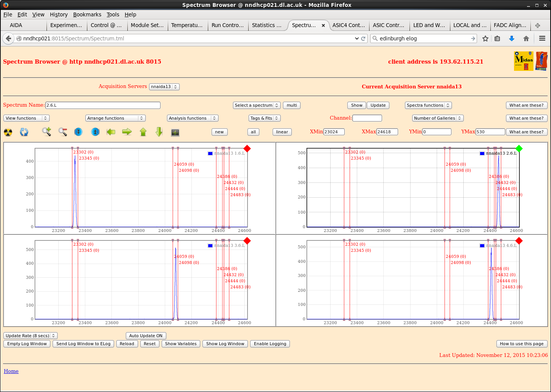Screen dimensions: 551x392
Task: Click the blue double down-arrow icon
Action: pyautogui.click(x=79, y=132)
